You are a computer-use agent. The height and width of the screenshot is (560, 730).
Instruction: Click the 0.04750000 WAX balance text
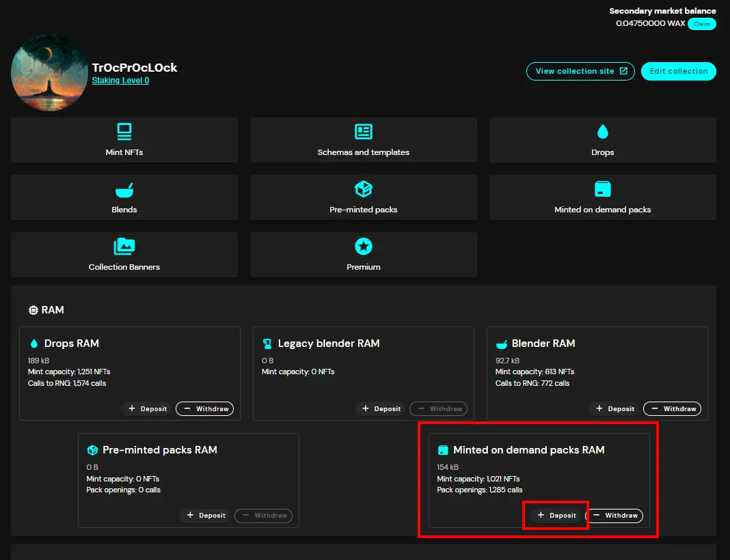[x=651, y=23]
